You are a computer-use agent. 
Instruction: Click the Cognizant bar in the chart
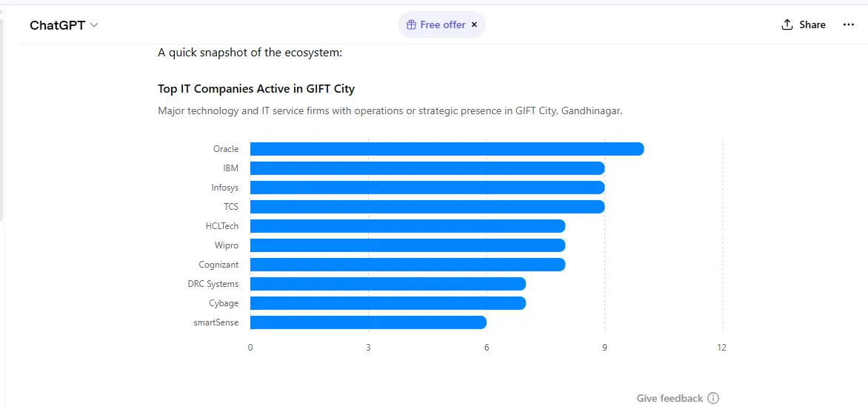(407, 265)
